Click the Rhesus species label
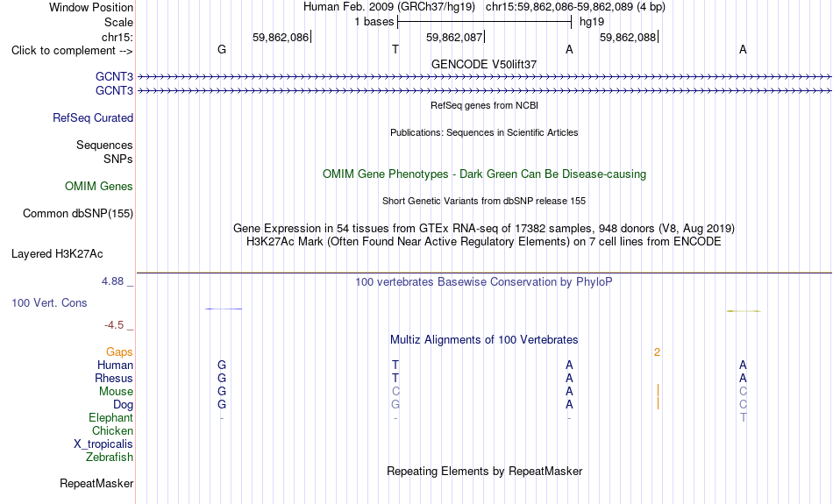Viewport: 833px width, 504px height. coord(114,378)
